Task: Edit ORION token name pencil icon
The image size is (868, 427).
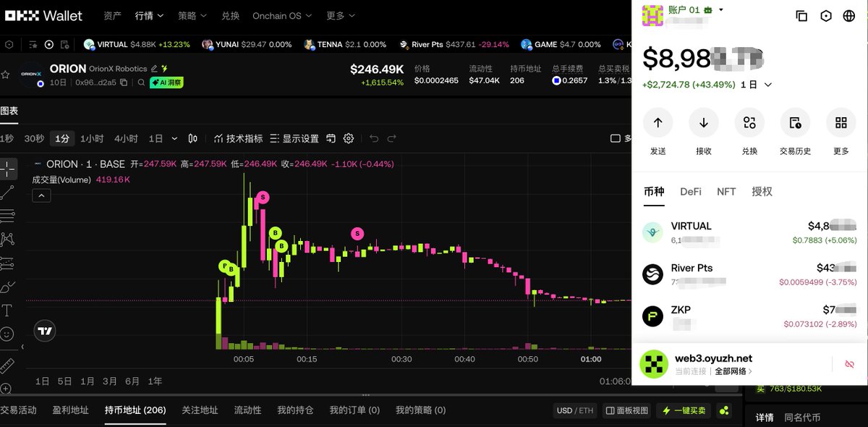Action: click(154, 69)
